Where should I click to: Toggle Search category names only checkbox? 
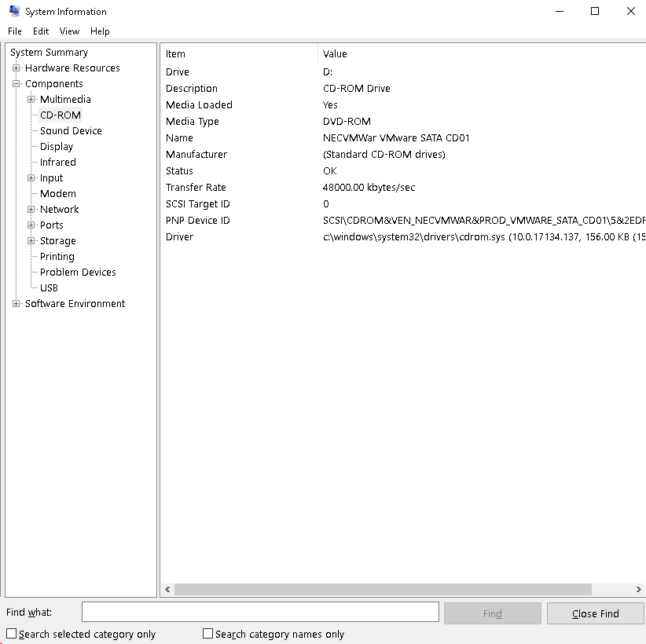208,633
